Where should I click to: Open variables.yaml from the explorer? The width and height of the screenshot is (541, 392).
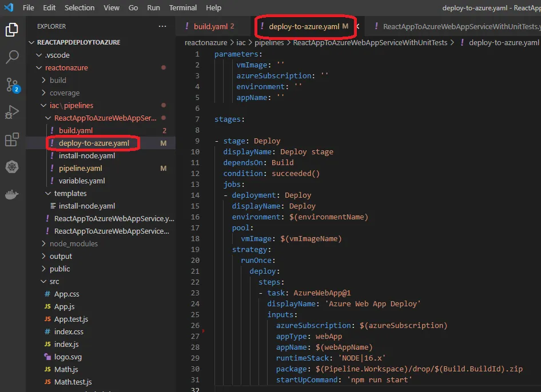click(x=82, y=181)
